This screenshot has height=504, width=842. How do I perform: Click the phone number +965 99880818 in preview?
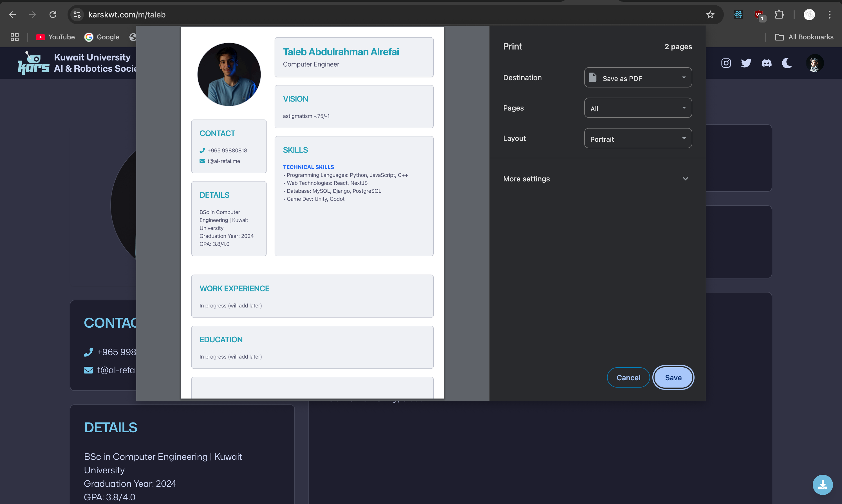tap(227, 150)
